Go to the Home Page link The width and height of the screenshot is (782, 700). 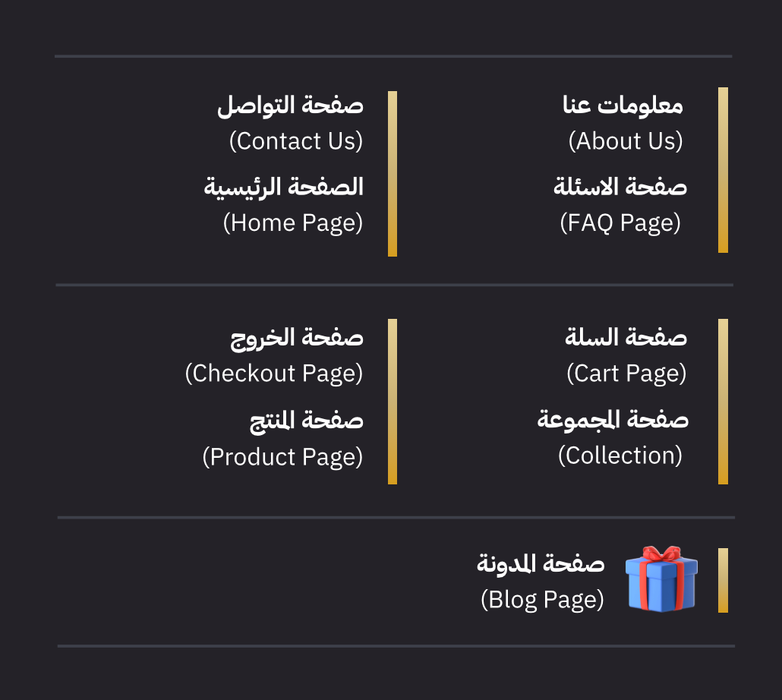click(293, 223)
